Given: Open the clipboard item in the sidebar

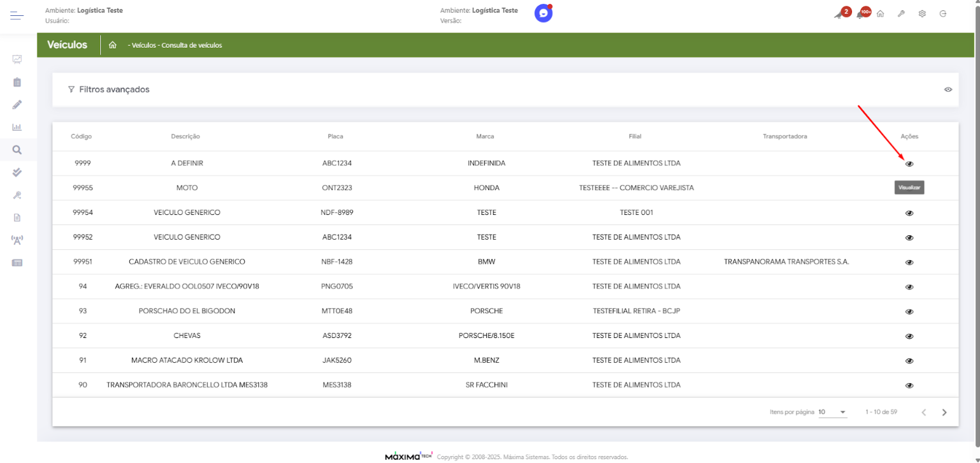Looking at the screenshot, I should pyautogui.click(x=17, y=82).
